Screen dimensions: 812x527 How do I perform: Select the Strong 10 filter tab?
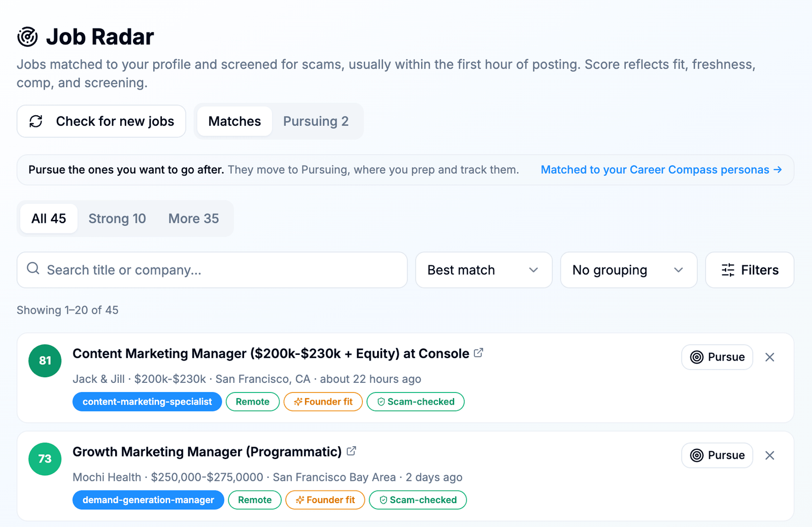[x=117, y=219]
